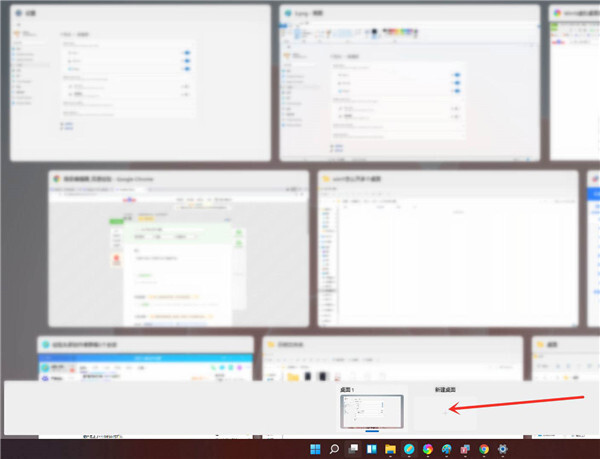600x459 pixels.
Task: Select the partially visible top-right window thumbnail
Action: point(575,85)
